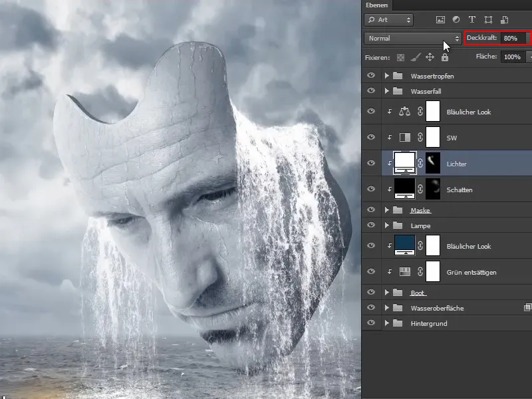Hide the Wasserfall group
The height and width of the screenshot is (399, 532).
[371, 90]
